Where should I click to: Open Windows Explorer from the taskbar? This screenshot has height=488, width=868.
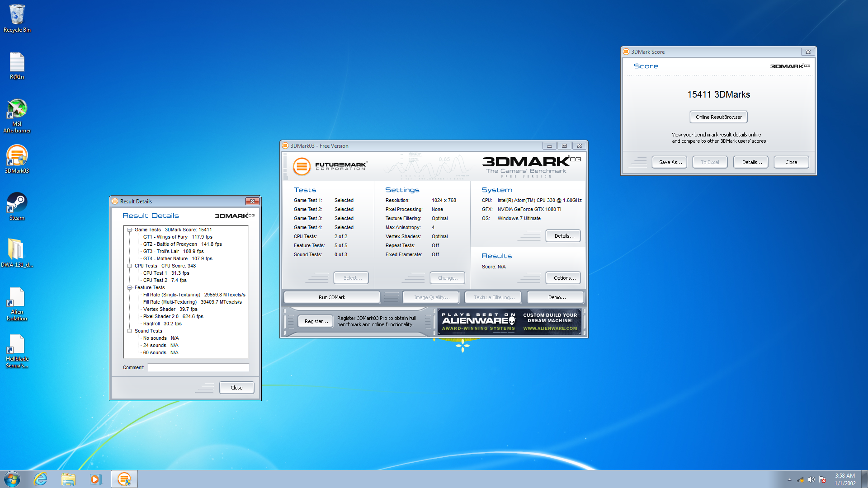[68, 479]
